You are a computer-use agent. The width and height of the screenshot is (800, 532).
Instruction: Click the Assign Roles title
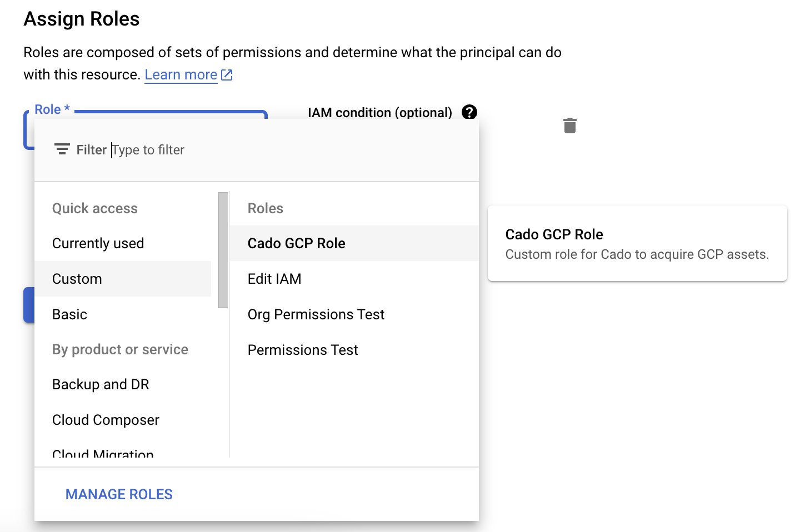click(x=82, y=19)
